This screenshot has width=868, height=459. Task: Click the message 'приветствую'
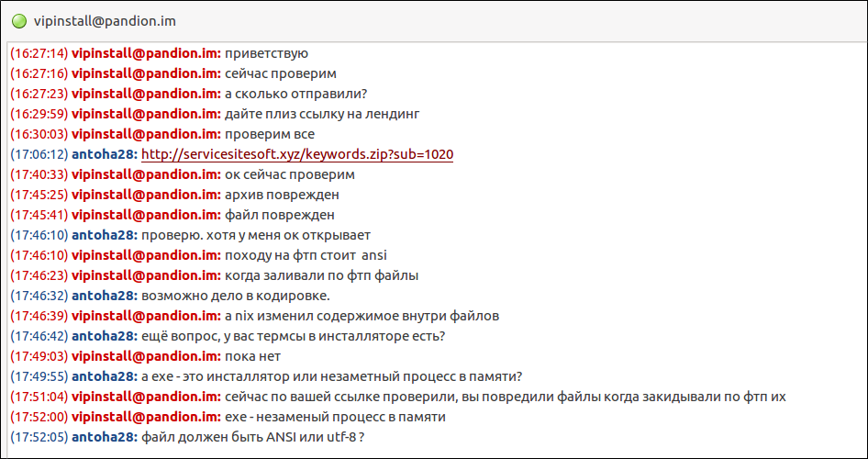[x=266, y=54]
